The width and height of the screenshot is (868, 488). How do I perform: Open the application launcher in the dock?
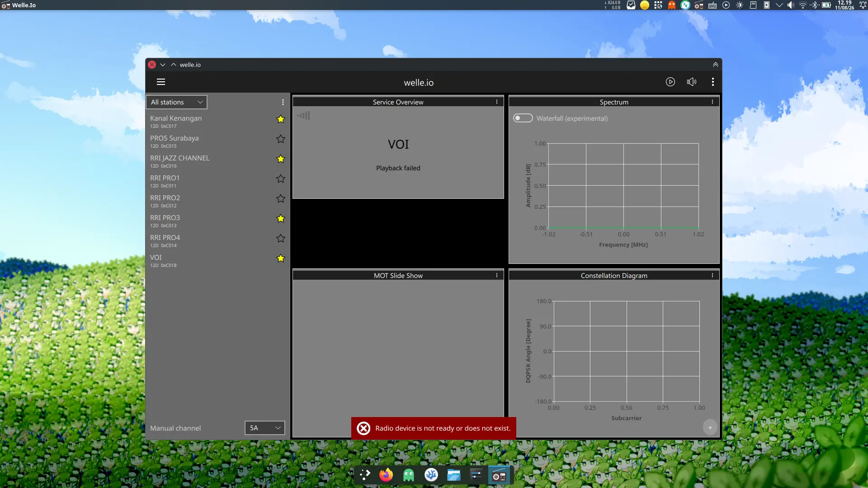point(365,475)
